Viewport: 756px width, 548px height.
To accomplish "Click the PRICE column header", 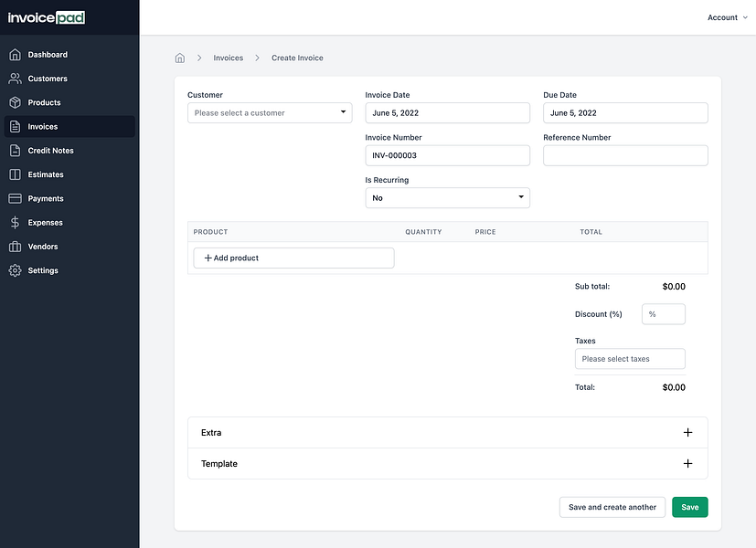I will click(485, 232).
